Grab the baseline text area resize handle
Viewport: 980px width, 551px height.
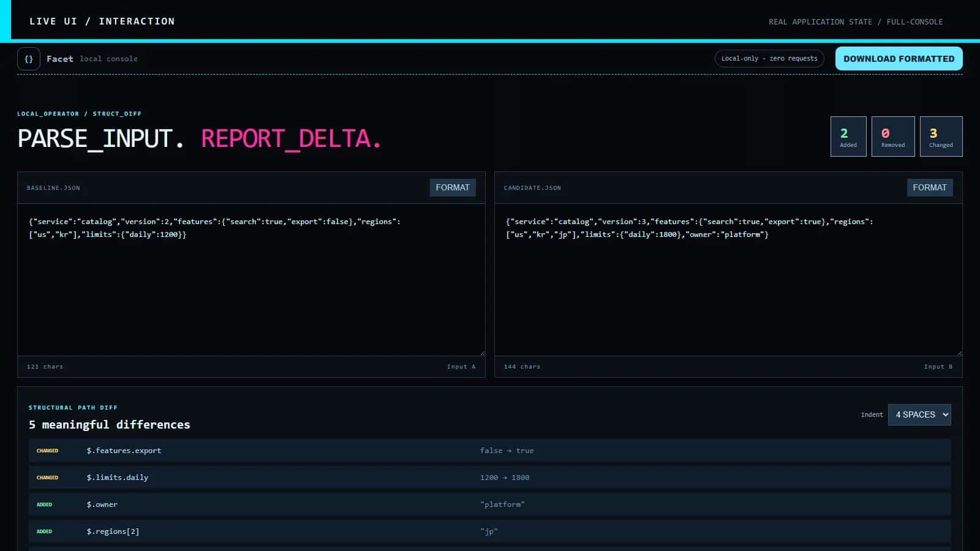(x=482, y=353)
